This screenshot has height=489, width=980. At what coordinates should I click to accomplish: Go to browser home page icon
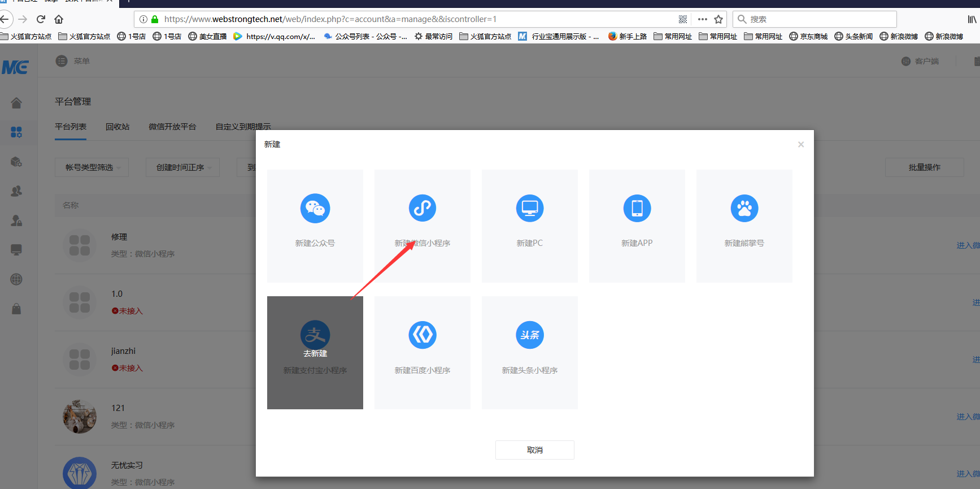[x=59, y=19]
